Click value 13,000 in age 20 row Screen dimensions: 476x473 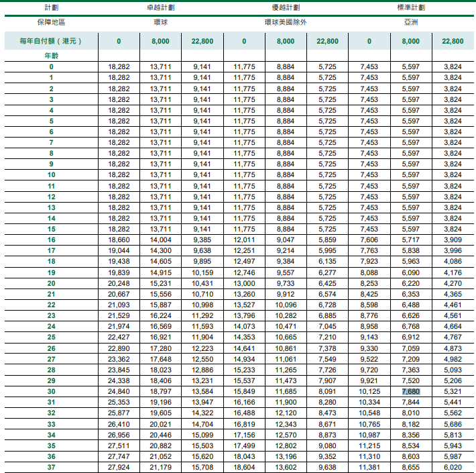(x=244, y=283)
